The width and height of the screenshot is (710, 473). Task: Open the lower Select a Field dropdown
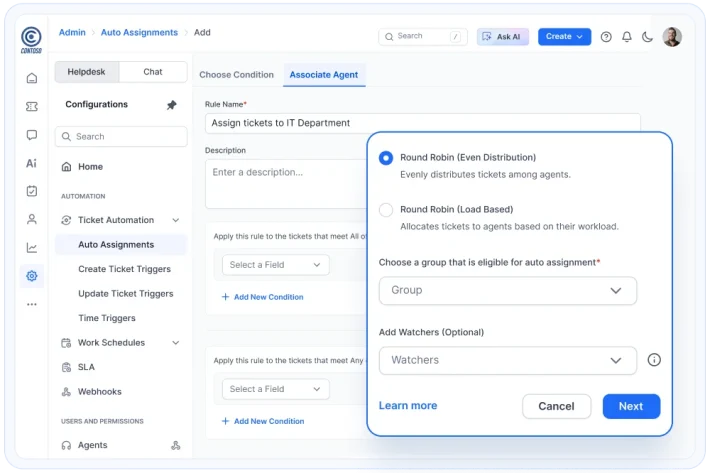pos(275,389)
